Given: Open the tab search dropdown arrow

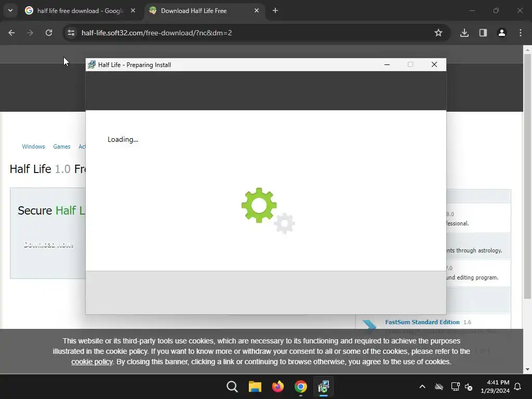Looking at the screenshot, I should click(10, 10).
